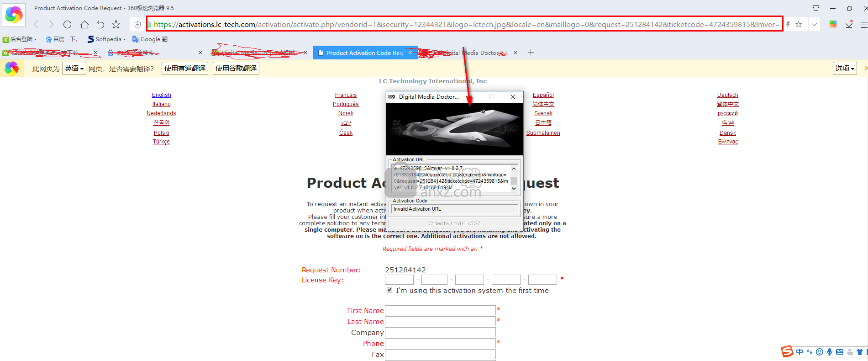The width and height of the screenshot is (868, 361).
Task: Open the 英语 language dropdown in the translate bar
Action: click(x=74, y=69)
